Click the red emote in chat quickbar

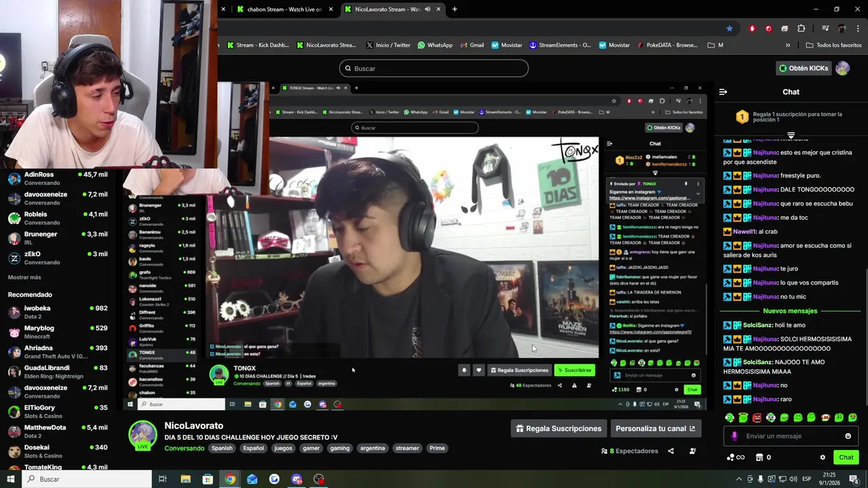pos(757,418)
